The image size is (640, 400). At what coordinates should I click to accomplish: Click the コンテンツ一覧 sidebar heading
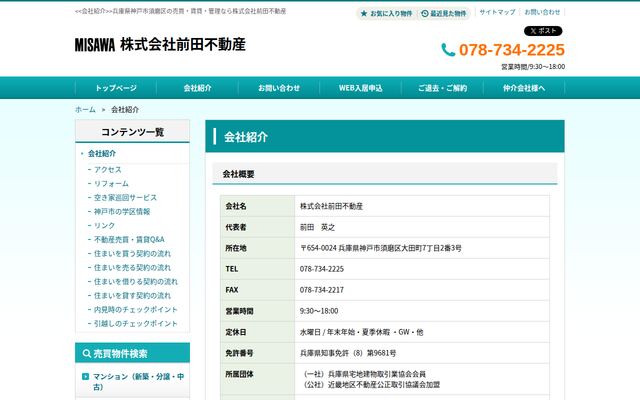(133, 132)
